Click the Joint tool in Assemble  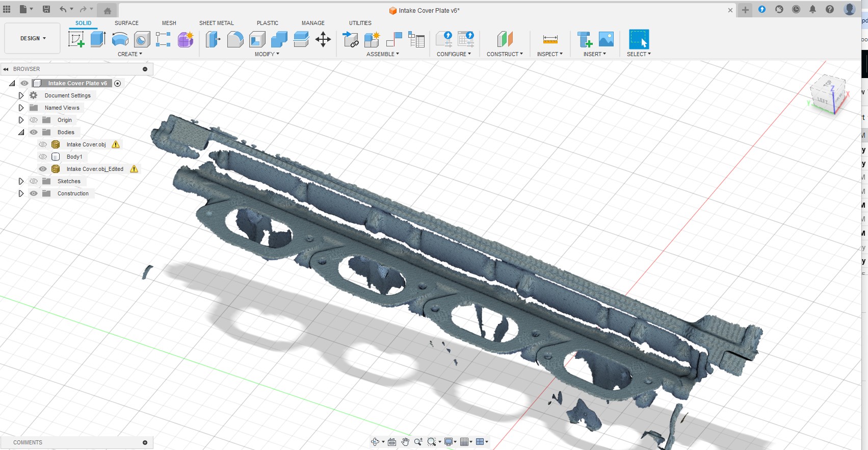coord(394,39)
